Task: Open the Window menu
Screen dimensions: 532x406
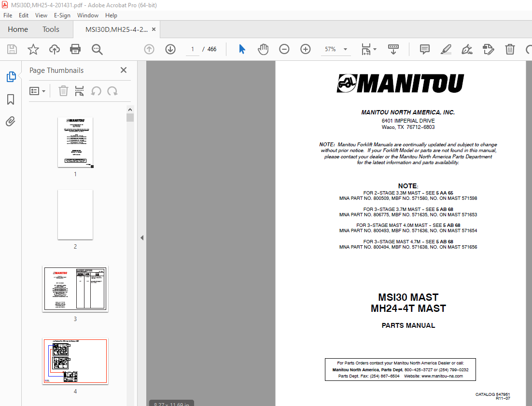Action: 87,15
